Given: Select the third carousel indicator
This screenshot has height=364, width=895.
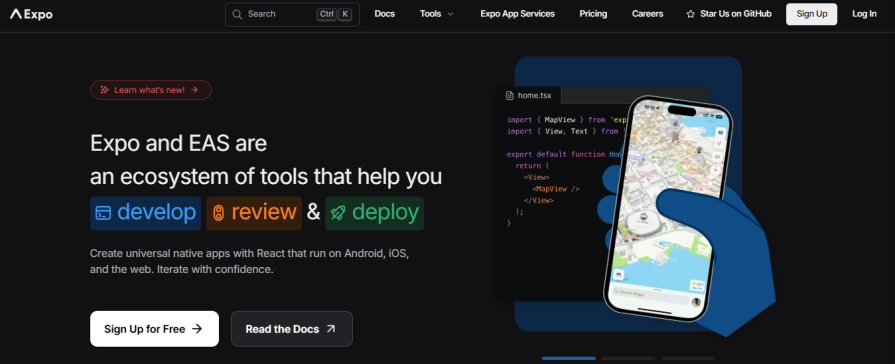Looking at the screenshot, I should point(688,358).
